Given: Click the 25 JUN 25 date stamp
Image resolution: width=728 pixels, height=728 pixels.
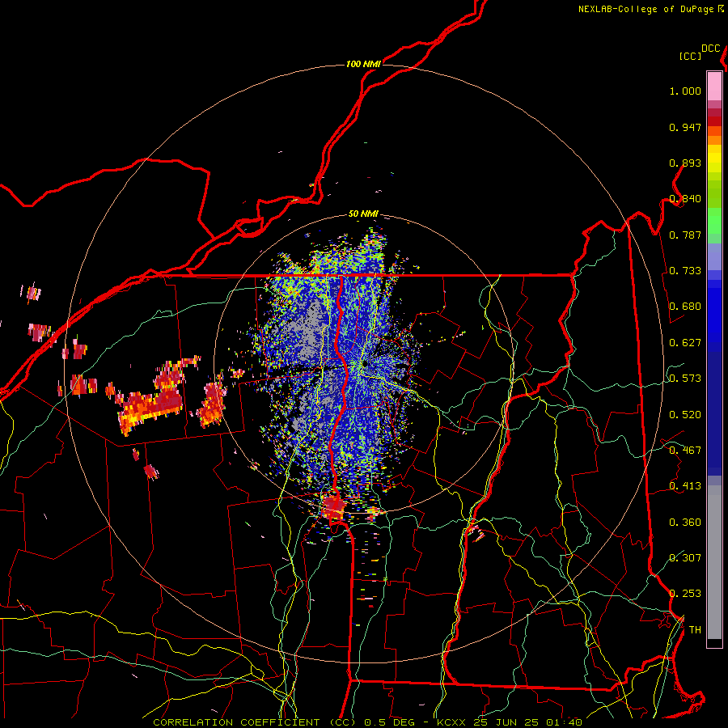Looking at the screenshot, I should coord(506,722).
